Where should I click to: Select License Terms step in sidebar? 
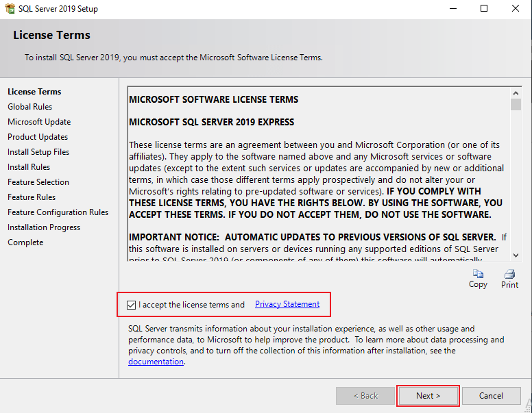click(x=34, y=92)
